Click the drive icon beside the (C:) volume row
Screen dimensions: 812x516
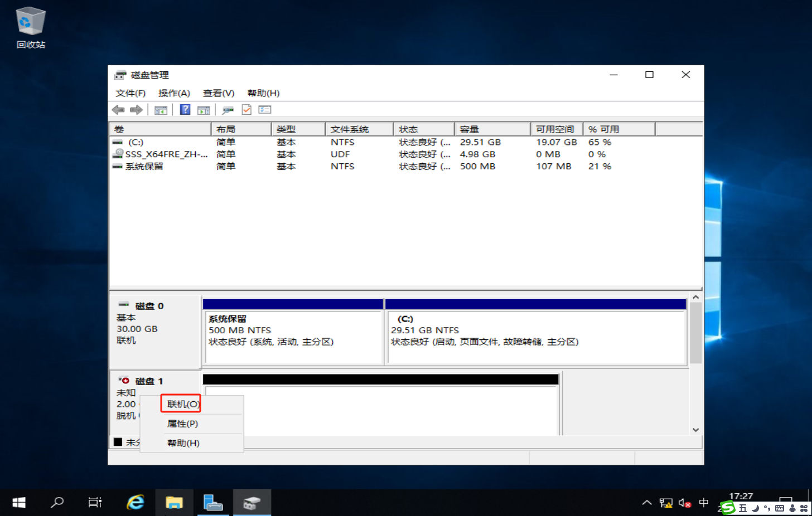pyautogui.click(x=118, y=142)
